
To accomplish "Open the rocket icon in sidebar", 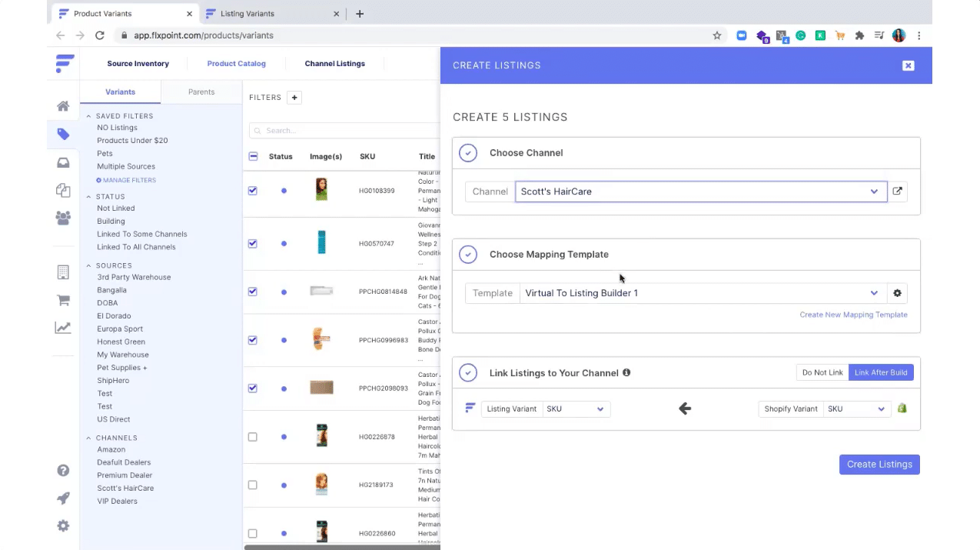I will click(x=63, y=498).
